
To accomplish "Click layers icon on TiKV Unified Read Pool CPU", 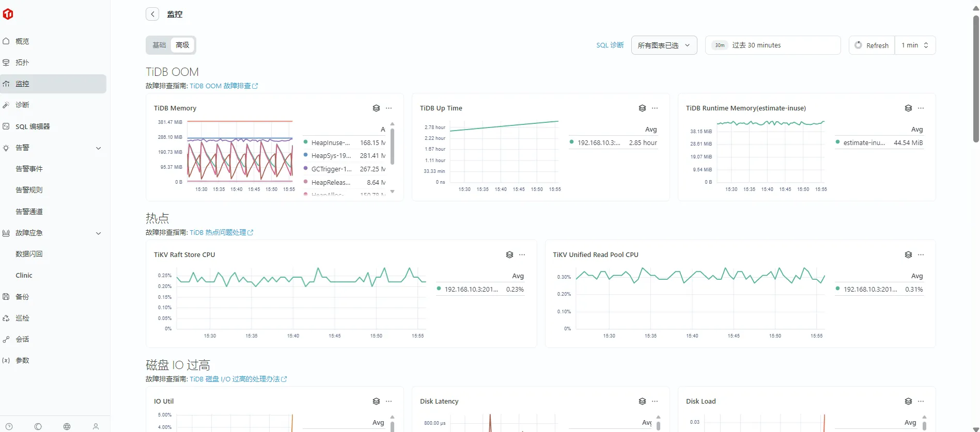I will point(908,254).
